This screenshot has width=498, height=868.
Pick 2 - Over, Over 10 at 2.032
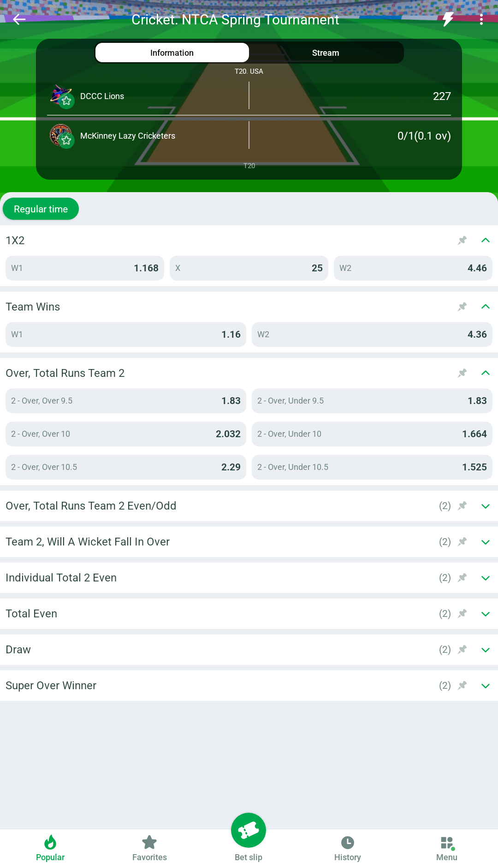[125, 434]
